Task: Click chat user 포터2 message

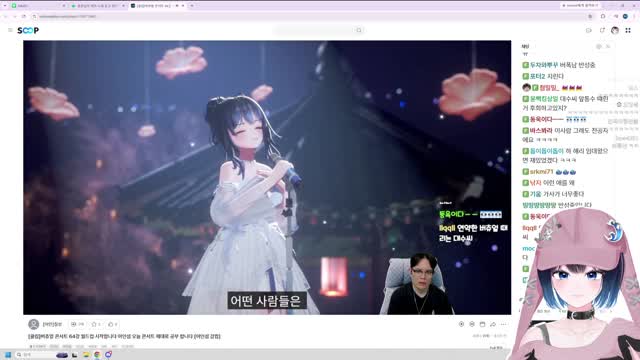Action: (543, 76)
